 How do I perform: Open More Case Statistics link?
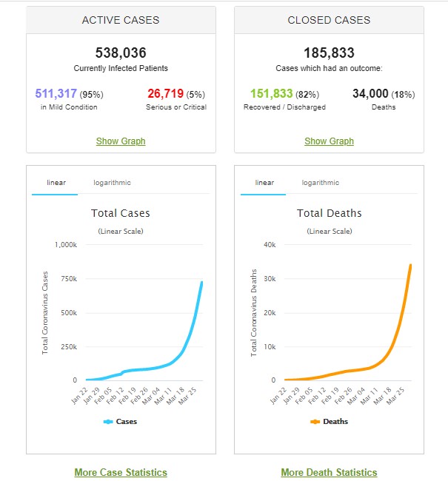[x=121, y=472]
